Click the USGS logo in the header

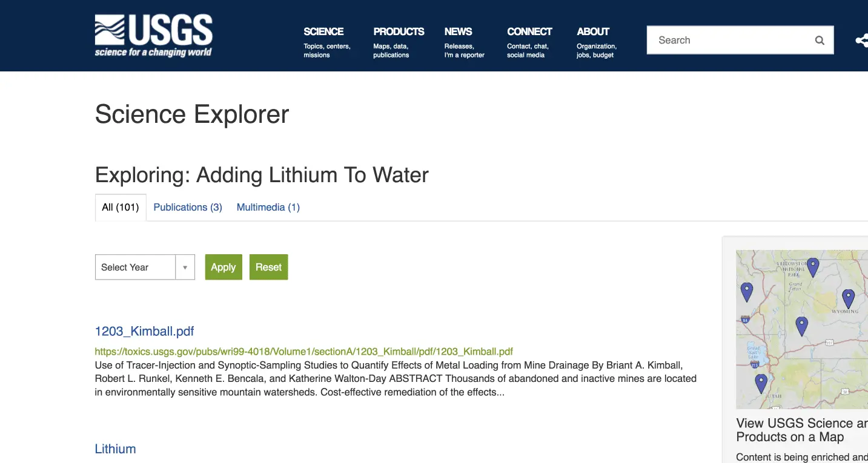153,36
